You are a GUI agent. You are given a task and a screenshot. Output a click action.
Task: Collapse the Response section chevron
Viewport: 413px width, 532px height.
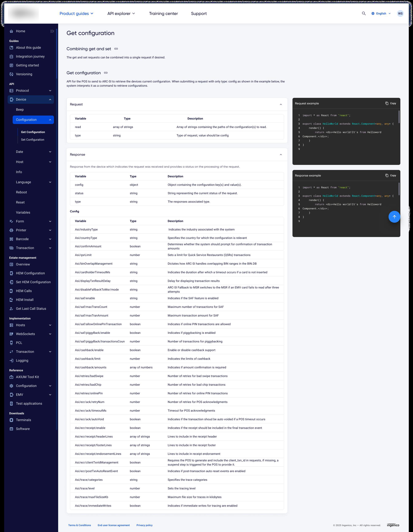(x=281, y=154)
